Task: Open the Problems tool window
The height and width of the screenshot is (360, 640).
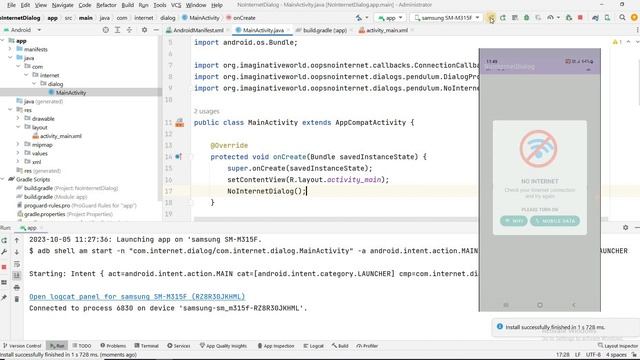Action: (113, 346)
